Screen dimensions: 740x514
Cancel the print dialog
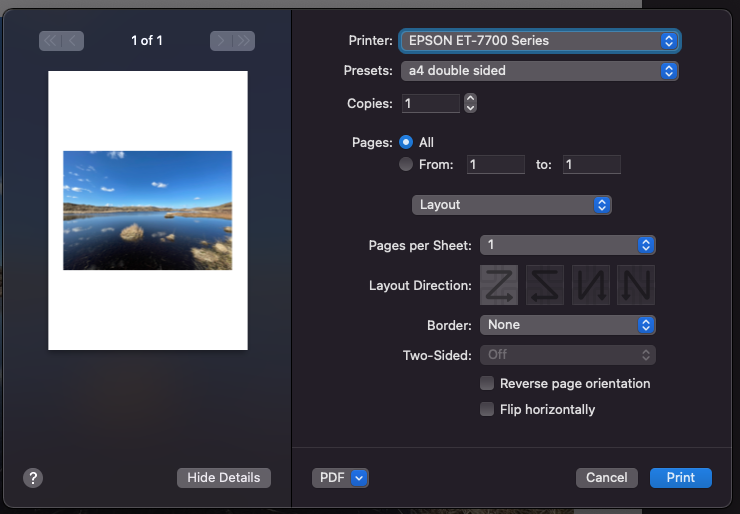coord(606,478)
